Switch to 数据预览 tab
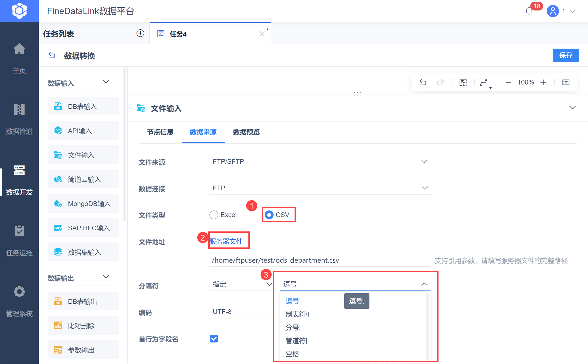588x364 pixels. 246,132
